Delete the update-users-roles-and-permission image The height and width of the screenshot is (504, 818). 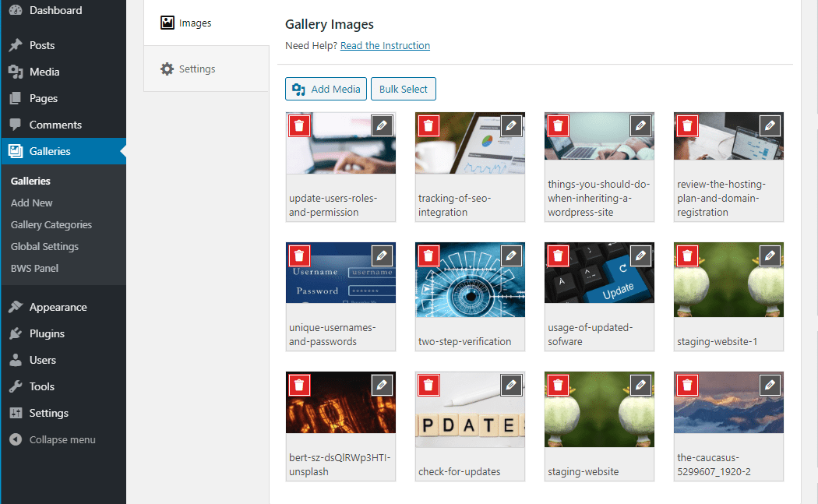click(x=300, y=125)
